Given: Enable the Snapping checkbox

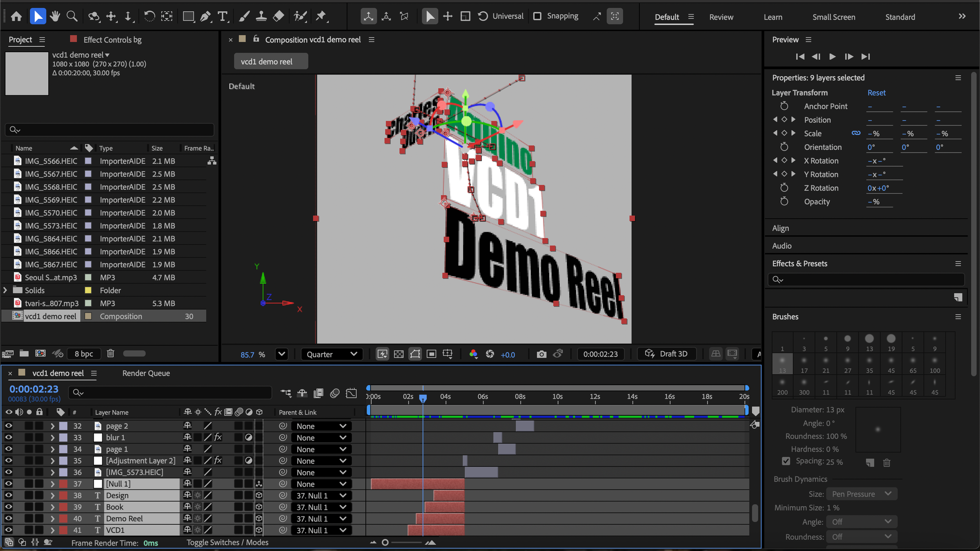Looking at the screenshot, I should (537, 16).
